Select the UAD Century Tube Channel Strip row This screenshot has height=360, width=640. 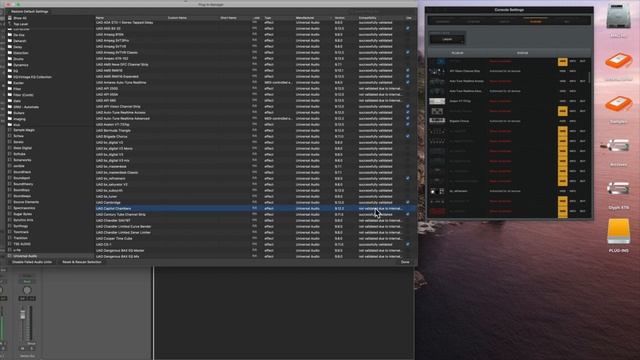coord(256,214)
